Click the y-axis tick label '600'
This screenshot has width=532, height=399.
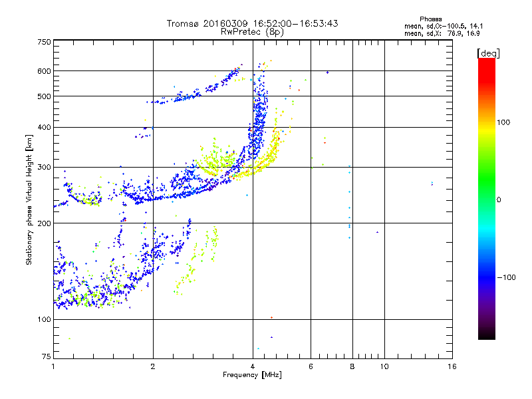pos(44,71)
